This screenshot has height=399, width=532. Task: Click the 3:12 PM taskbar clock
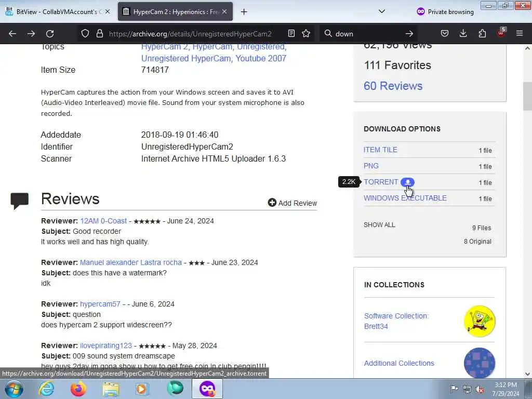[x=506, y=389]
